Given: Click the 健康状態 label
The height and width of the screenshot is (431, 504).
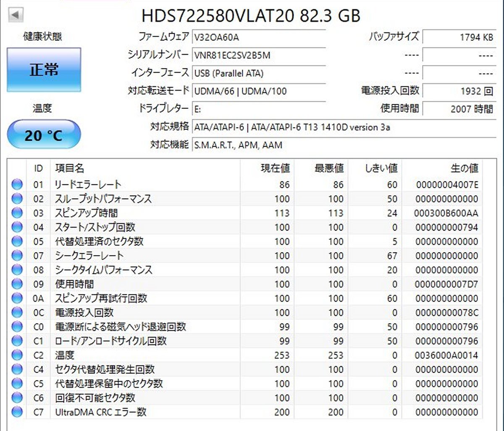Looking at the screenshot, I should click(42, 37).
